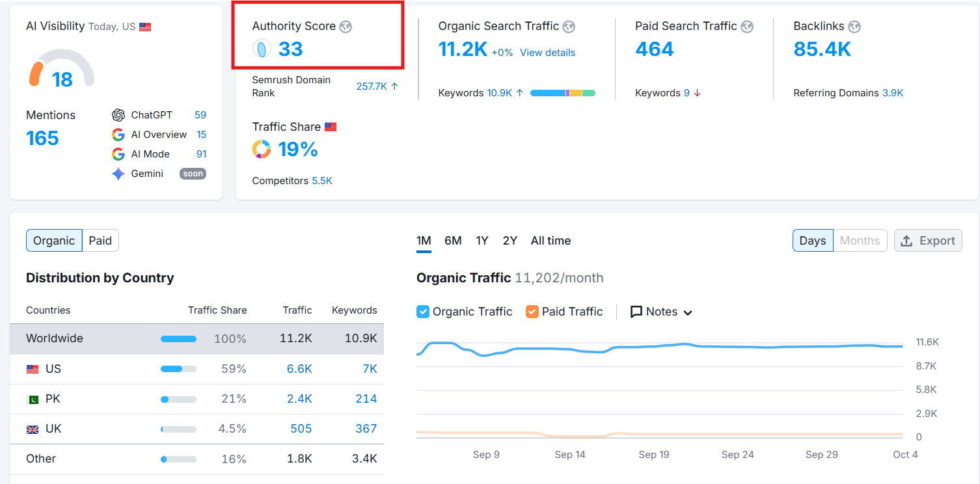The width and height of the screenshot is (980, 484).
Task: Select the 6M time range tab
Action: click(x=453, y=241)
